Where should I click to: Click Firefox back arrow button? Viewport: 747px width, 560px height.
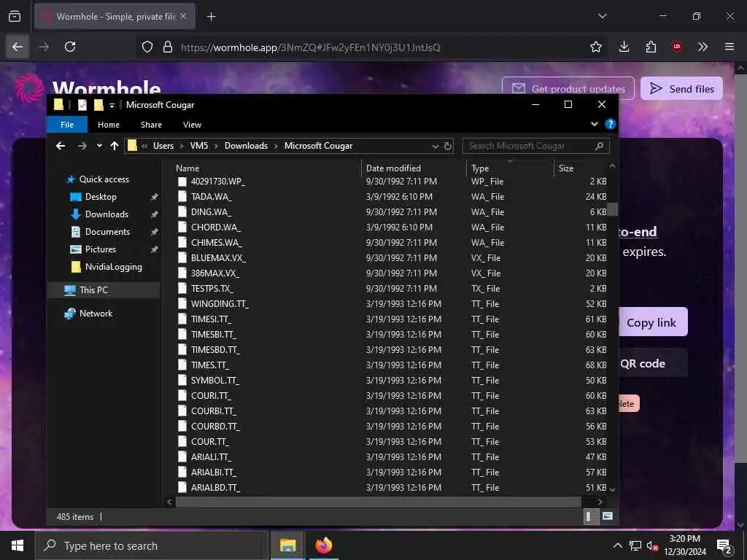(x=18, y=47)
